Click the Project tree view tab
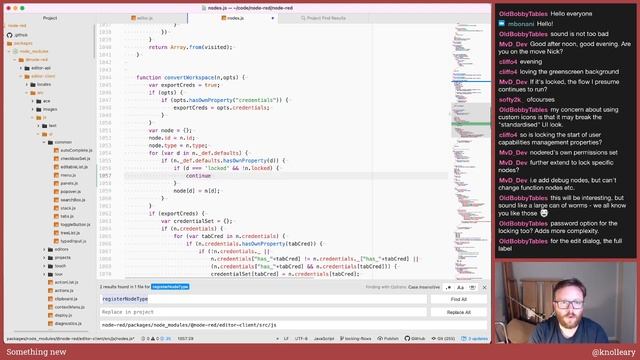The width and height of the screenshot is (640, 360). pyautogui.click(x=50, y=18)
